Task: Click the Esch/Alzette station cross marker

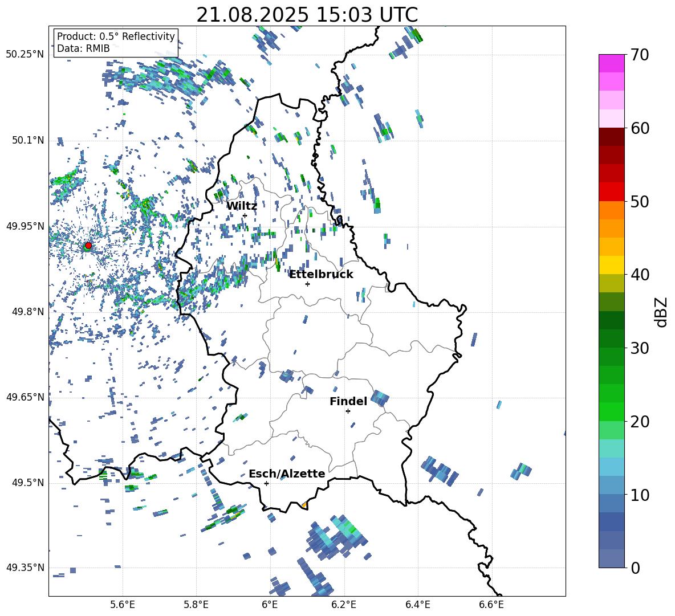Action: point(266,483)
